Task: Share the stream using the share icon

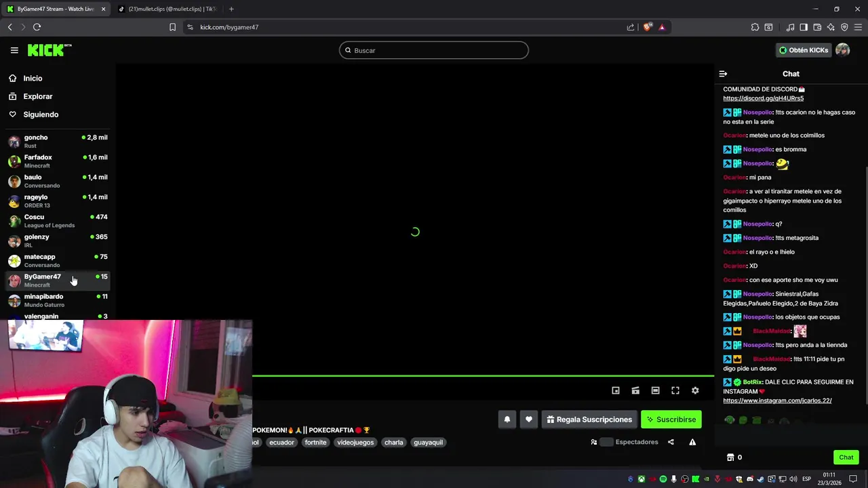Action: pyautogui.click(x=671, y=442)
